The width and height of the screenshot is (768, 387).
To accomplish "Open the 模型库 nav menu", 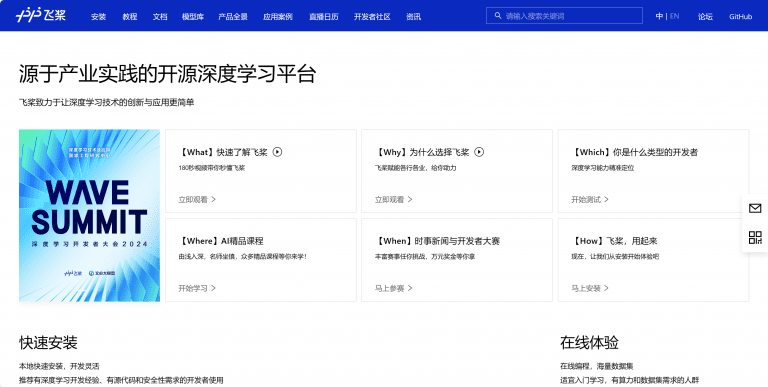I will coord(193,17).
